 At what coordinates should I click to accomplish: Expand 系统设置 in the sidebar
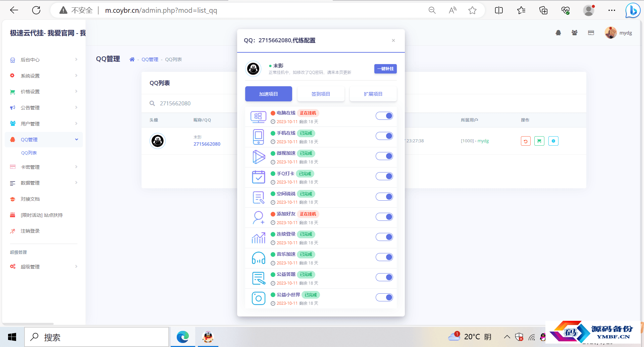tap(44, 76)
